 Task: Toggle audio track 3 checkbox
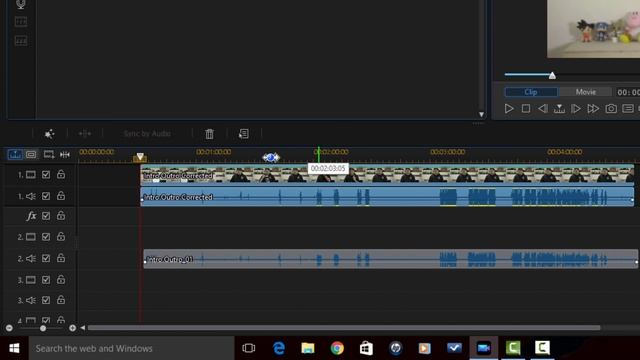point(46,300)
